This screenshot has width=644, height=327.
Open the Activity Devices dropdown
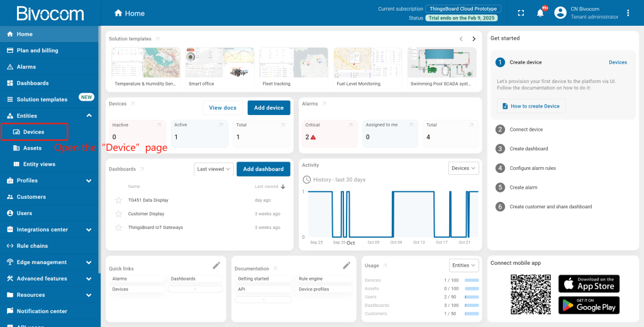pyautogui.click(x=464, y=168)
